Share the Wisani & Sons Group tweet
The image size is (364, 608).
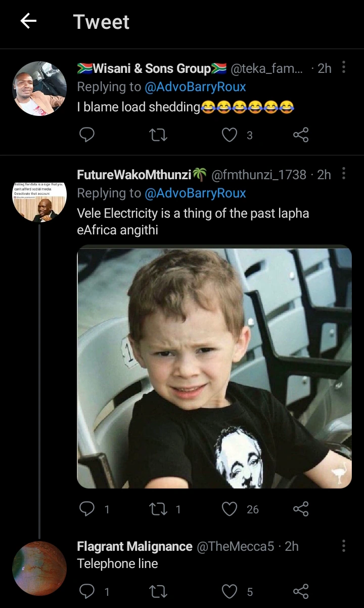pyautogui.click(x=301, y=135)
